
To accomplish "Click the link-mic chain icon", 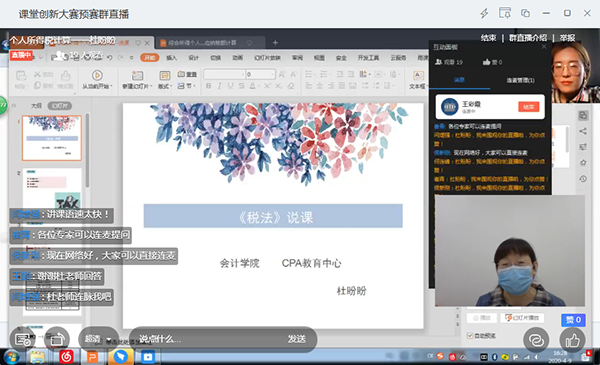I will click(536, 340).
